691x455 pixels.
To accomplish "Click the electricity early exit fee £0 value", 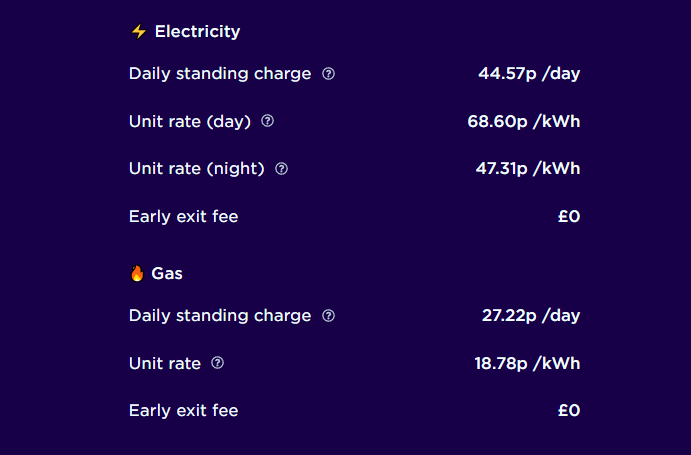I will pos(569,216).
